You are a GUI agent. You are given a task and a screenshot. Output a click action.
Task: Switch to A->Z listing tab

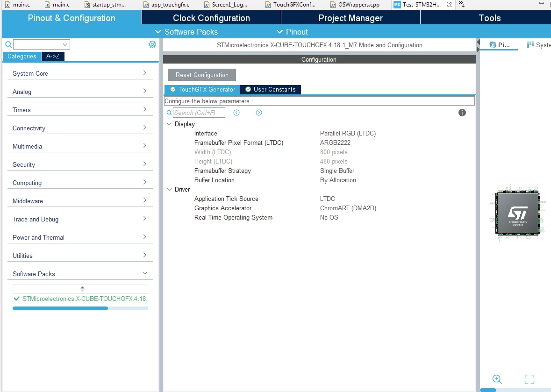click(53, 56)
